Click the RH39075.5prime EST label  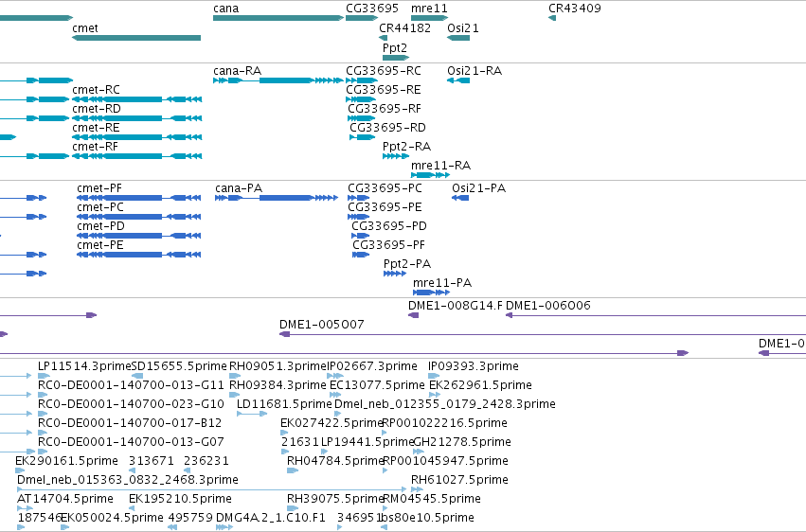335,499
